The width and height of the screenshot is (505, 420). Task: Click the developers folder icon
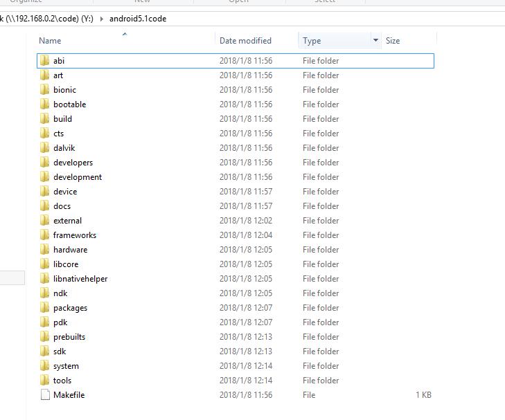[45, 163]
